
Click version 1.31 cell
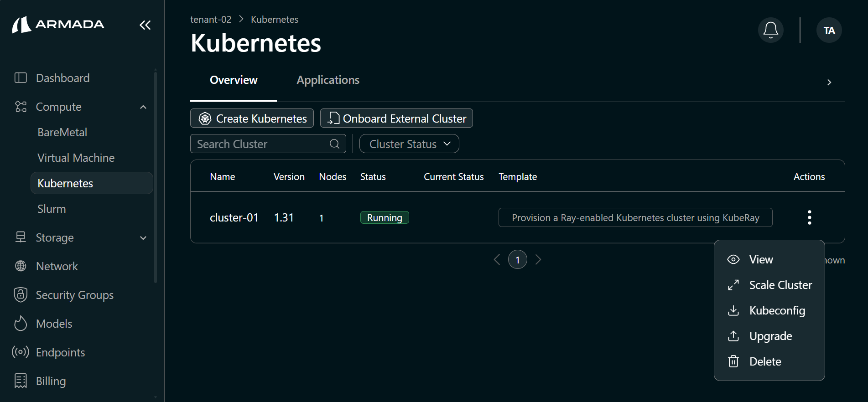[284, 218]
